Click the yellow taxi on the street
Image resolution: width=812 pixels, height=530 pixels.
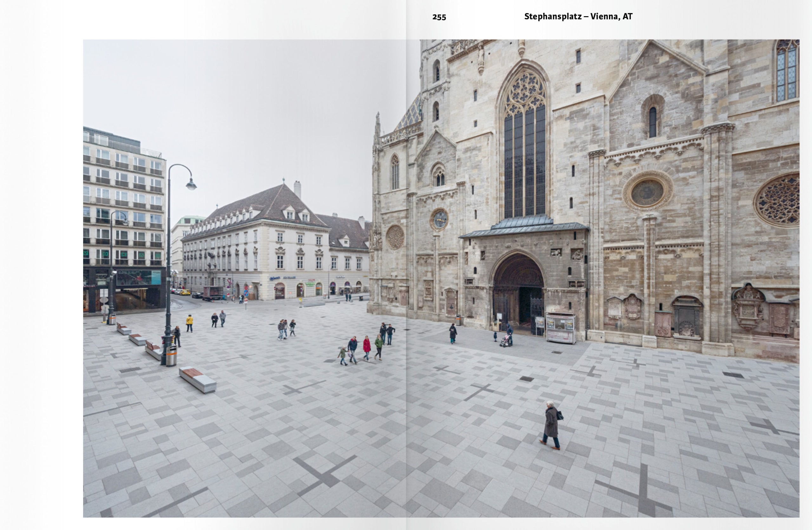185,293
